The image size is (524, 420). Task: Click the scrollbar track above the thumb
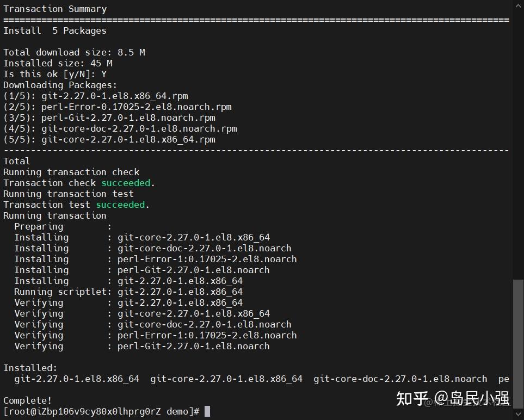[x=519, y=144]
